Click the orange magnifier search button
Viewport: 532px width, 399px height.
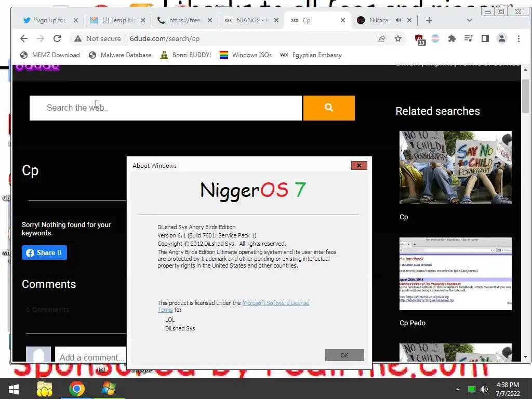point(329,108)
